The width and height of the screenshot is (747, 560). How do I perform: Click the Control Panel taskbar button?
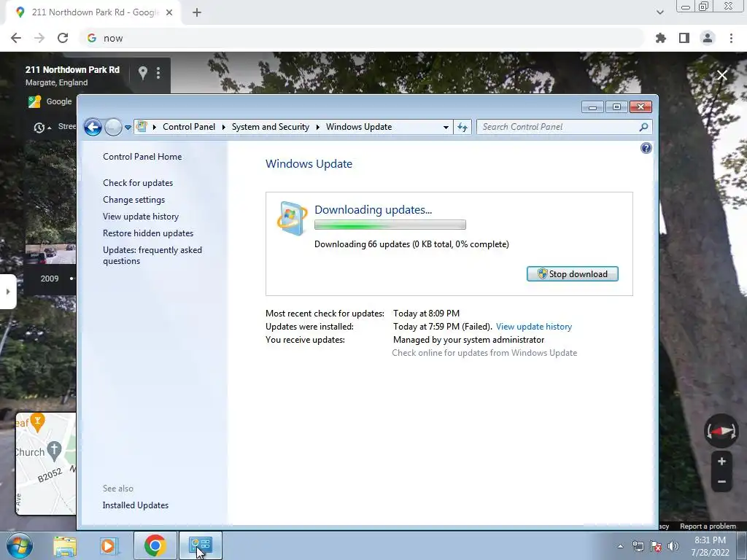coord(200,545)
